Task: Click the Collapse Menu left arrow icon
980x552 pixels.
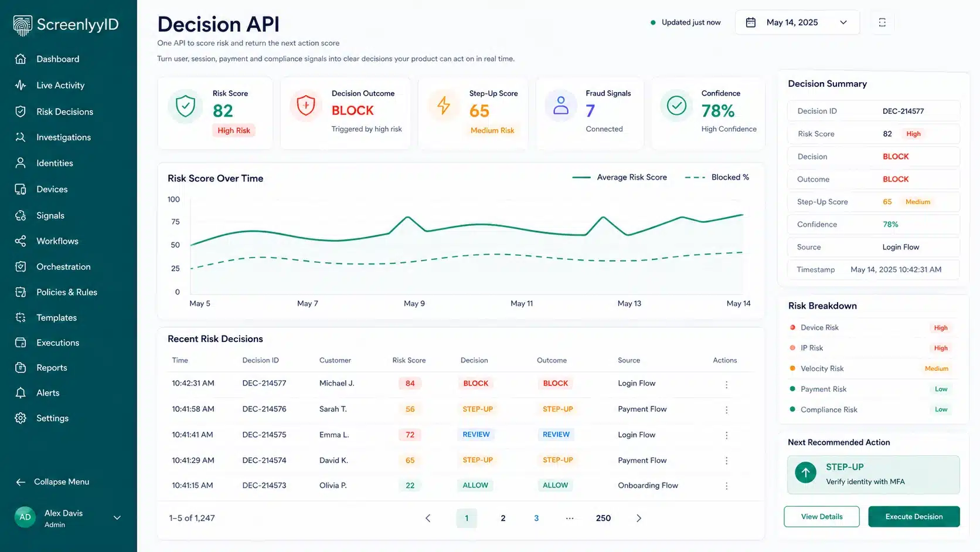Action: pyautogui.click(x=21, y=482)
